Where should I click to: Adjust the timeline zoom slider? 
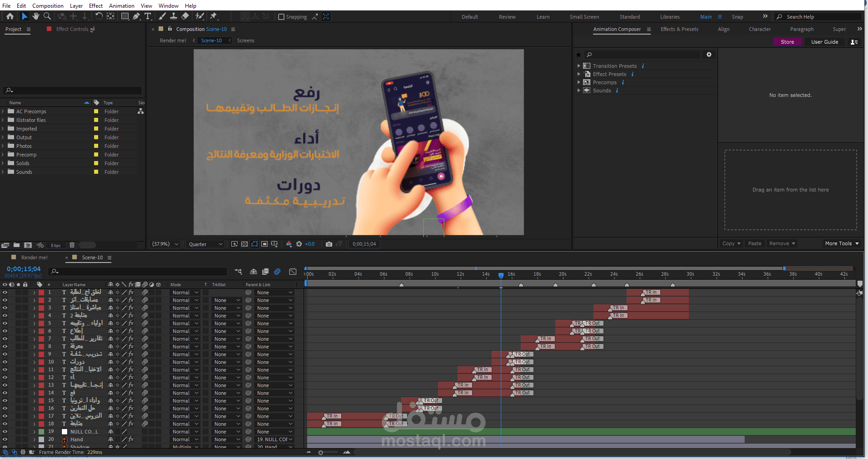tap(321, 453)
